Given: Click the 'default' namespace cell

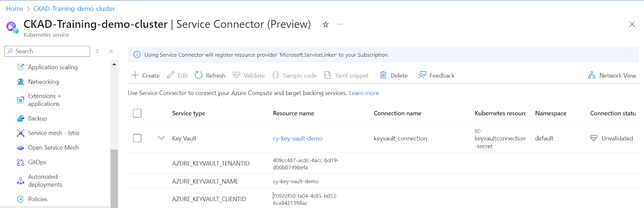Looking at the screenshot, I should click(544, 138).
